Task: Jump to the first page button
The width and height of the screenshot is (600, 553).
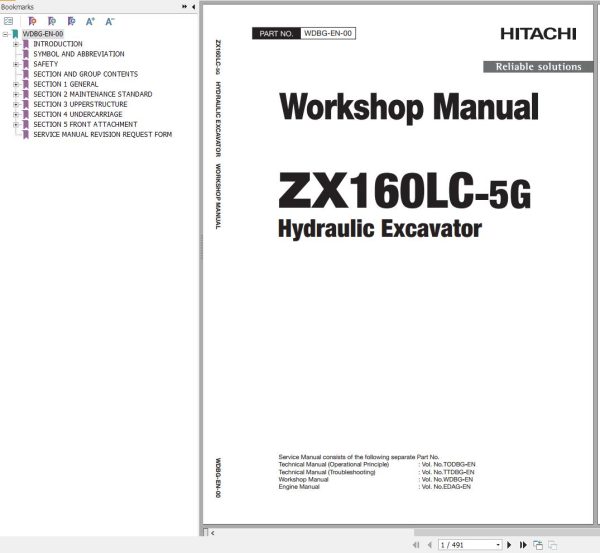Action: (x=416, y=545)
